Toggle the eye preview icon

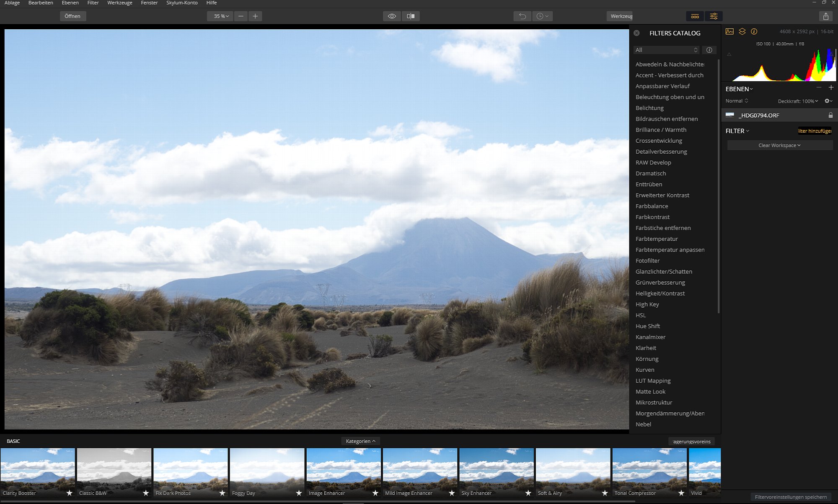(392, 16)
